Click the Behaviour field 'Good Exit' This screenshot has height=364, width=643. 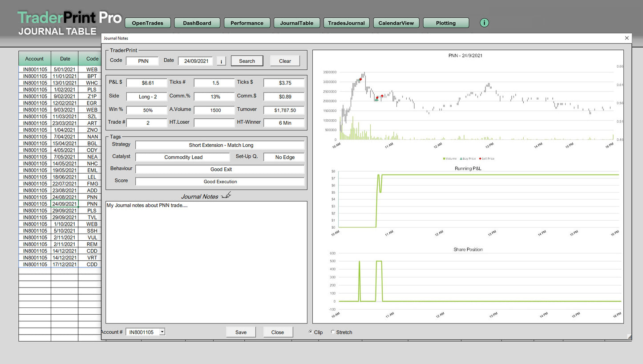(x=220, y=169)
